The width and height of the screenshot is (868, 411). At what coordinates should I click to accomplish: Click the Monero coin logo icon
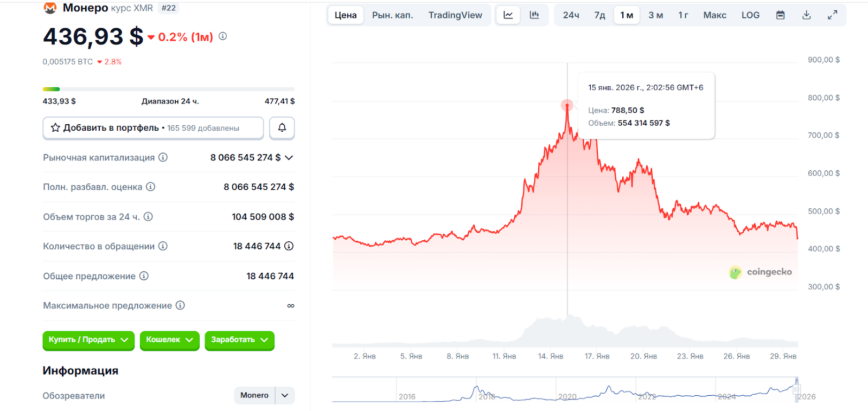50,8
